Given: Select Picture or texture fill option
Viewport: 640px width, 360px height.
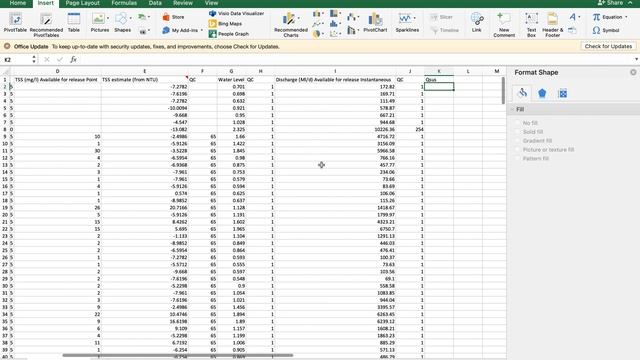Looking at the screenshot, I should click(x=518, y=150).
